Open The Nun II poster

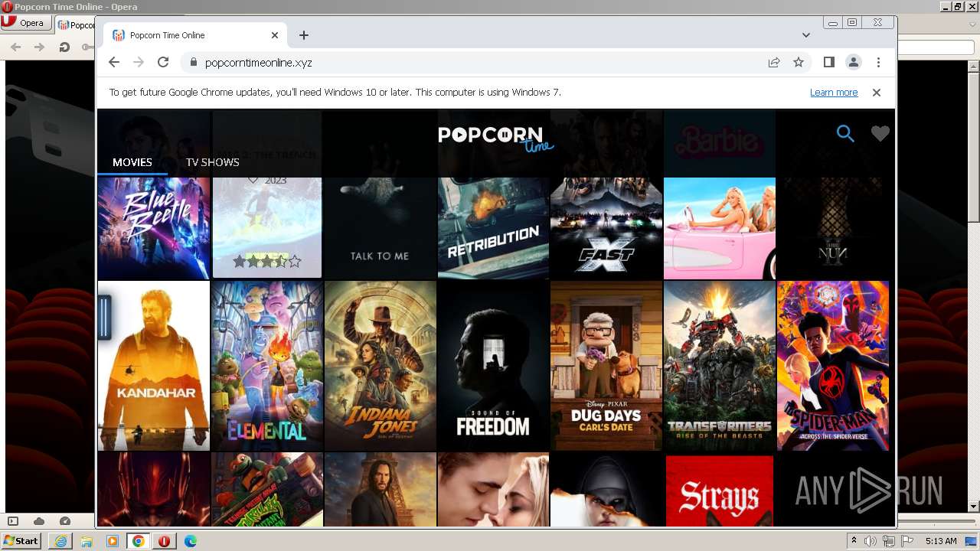click(833, 228)
